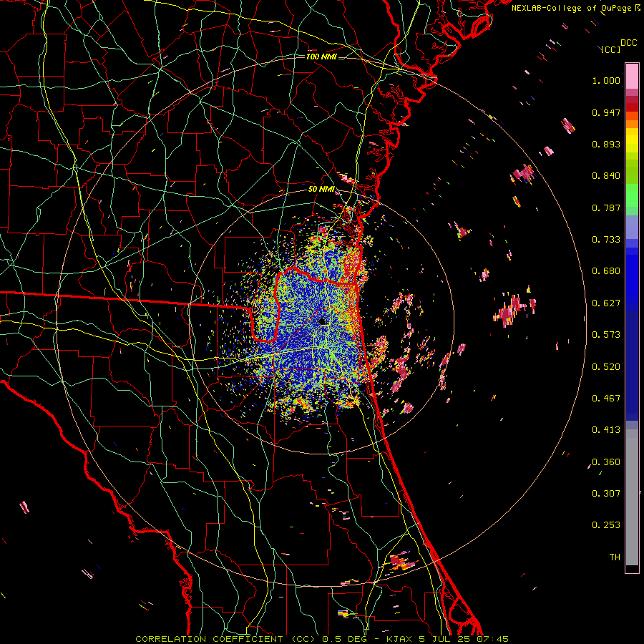
Task: Click the 0.573 scale value
Action: click(x=606, y=335)
